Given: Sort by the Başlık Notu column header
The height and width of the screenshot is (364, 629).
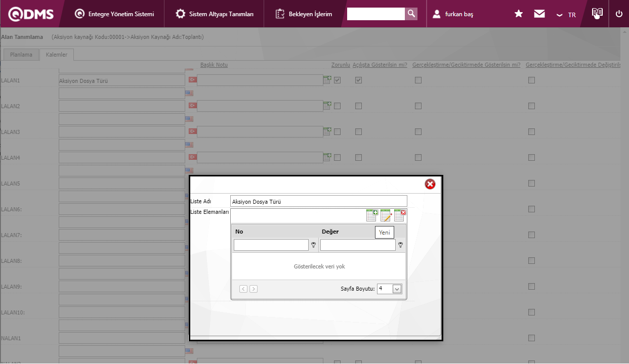Looking at the screenshot, I should pyautogui.click(x=214, y=65).
